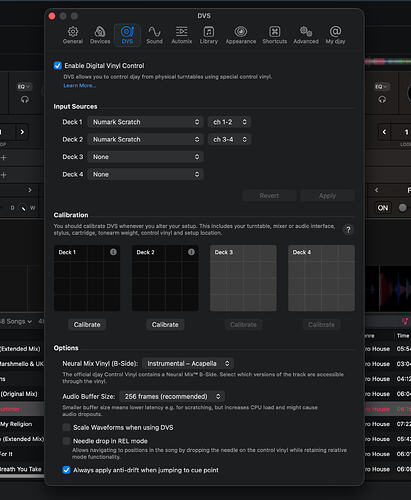Open left deck EQ dropdown in djay
Screen dimensions: 411x500
click(x=24, y=87)
